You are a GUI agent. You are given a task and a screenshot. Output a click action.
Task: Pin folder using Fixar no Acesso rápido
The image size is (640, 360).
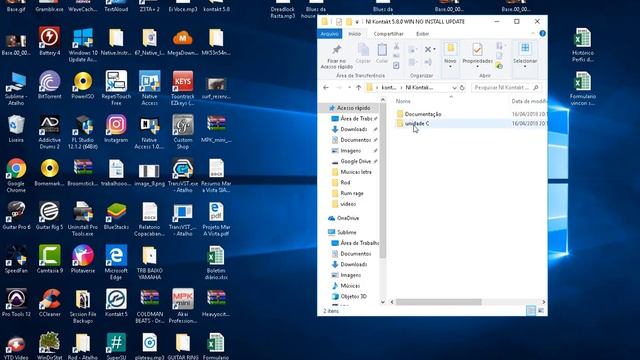pyautogui.click(x=336, y=56)
